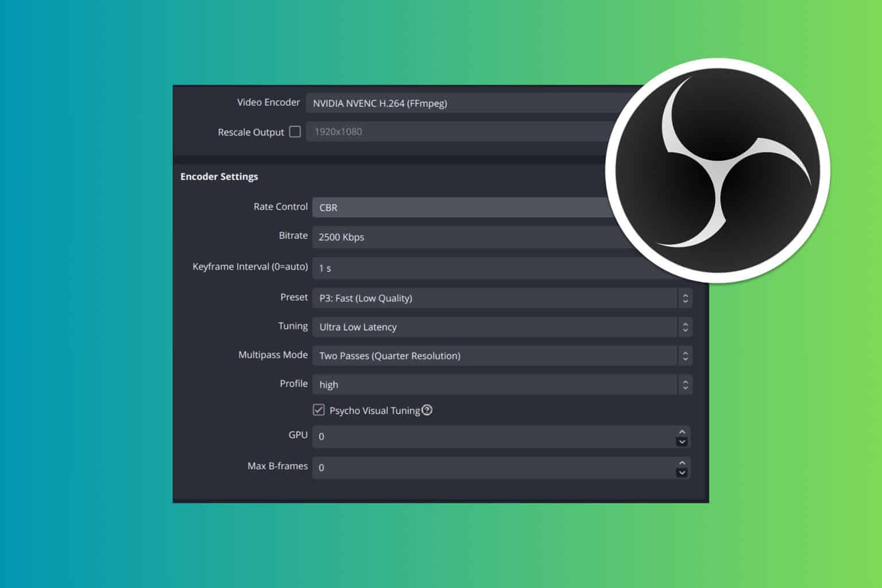Click the GPU label
882x588 pixels.
[298, 435]
